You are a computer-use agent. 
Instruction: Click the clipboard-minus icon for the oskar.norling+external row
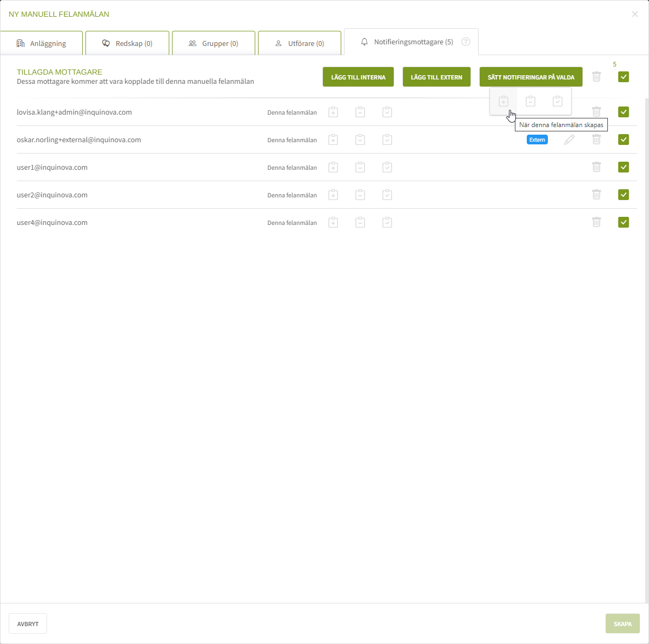(x=360, y=140)
